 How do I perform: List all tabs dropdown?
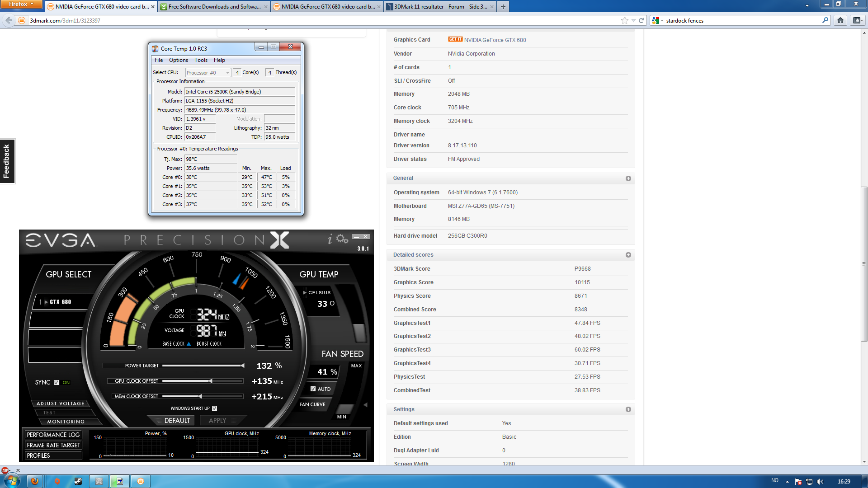coord(807,6)
